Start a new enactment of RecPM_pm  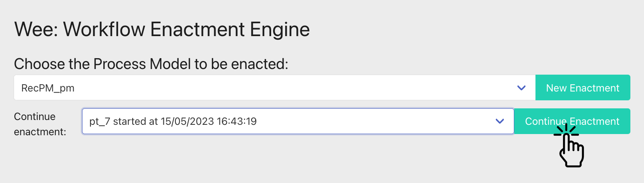click(x=583, y=87)
